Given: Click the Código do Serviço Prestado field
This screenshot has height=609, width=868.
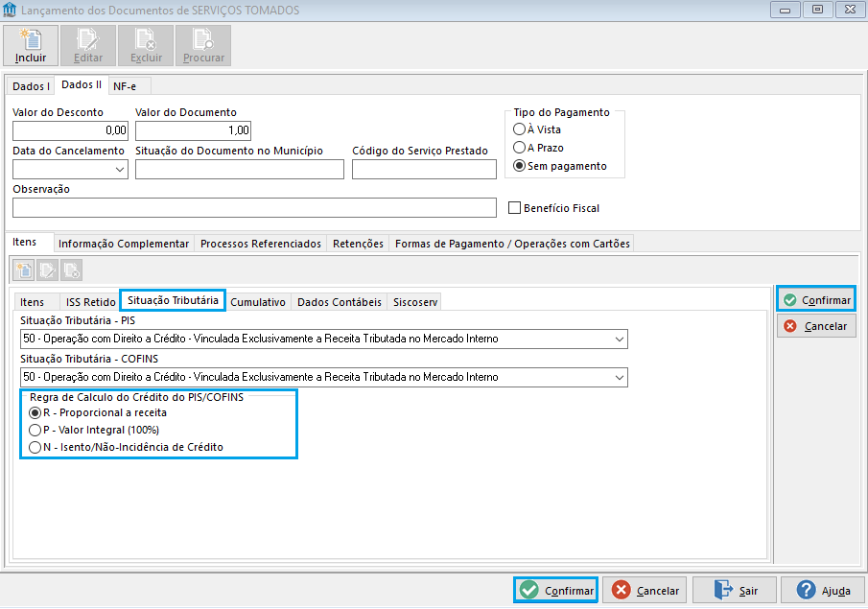Looking at the screenshot, I should click(424, 170).
